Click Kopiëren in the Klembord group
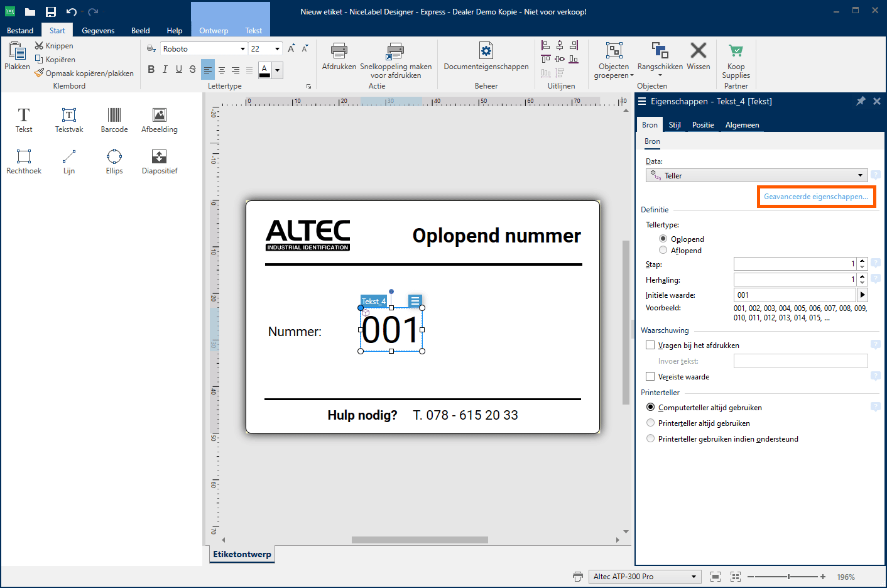 click(55, 60)
